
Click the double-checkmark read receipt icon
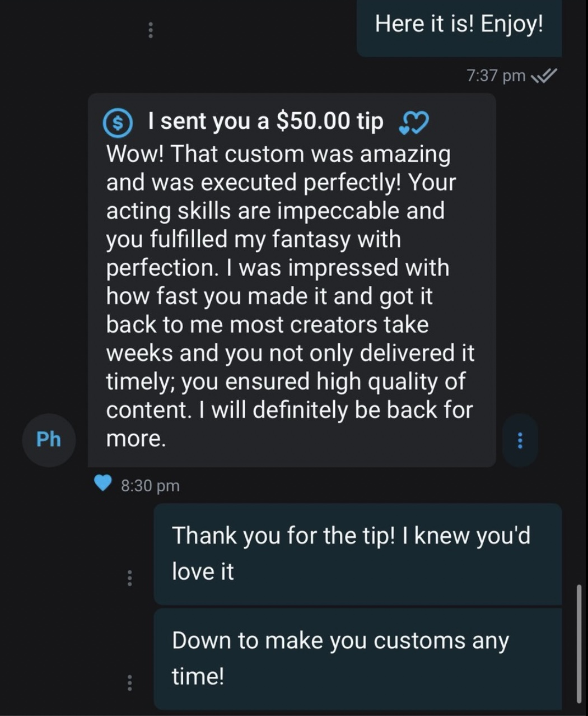coord(543,75)
